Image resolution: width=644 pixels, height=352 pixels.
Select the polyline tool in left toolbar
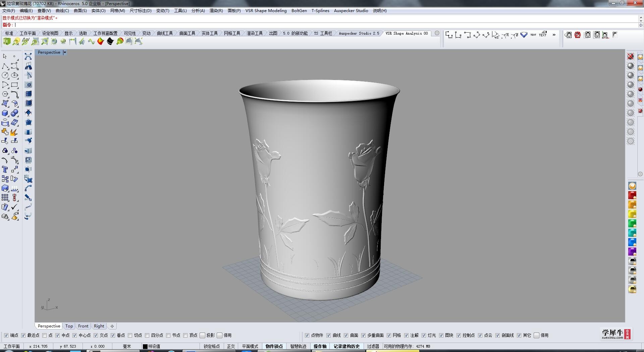coord(5,66)
